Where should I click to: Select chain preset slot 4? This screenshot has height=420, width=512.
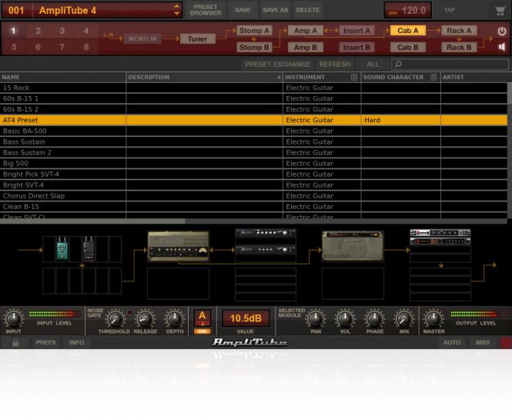[x=86, y=31]
